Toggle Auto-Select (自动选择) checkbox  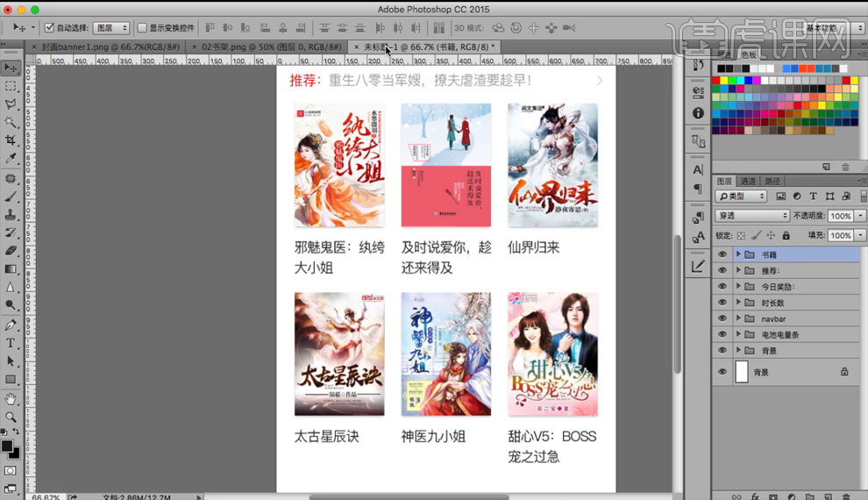(x=49, y=28)
